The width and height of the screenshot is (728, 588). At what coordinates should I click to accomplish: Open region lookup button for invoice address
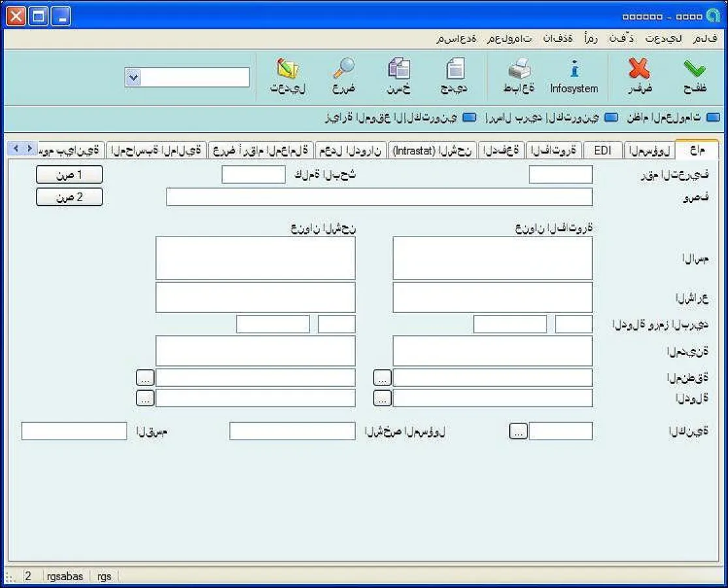pos(383,378)
